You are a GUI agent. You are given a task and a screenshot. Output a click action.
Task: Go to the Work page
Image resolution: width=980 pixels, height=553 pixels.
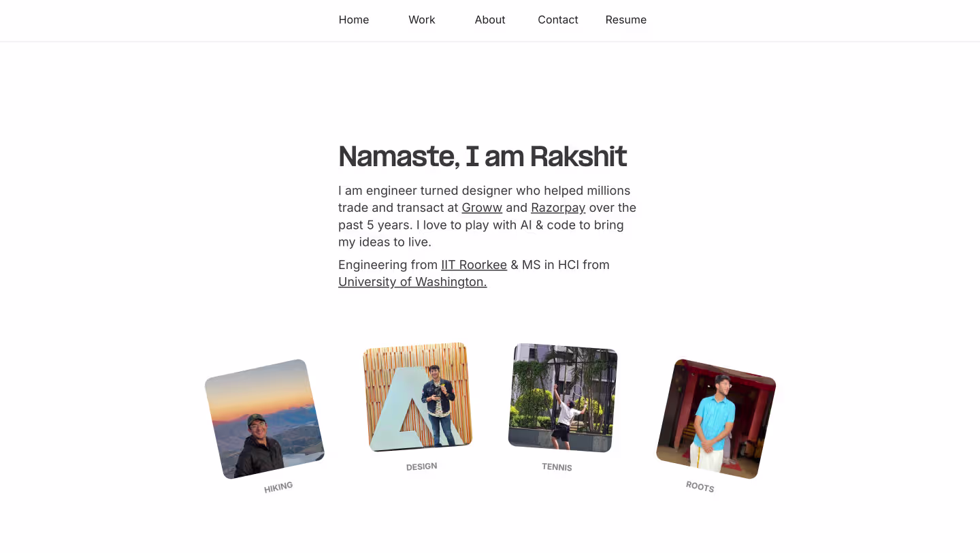(421, 20)
